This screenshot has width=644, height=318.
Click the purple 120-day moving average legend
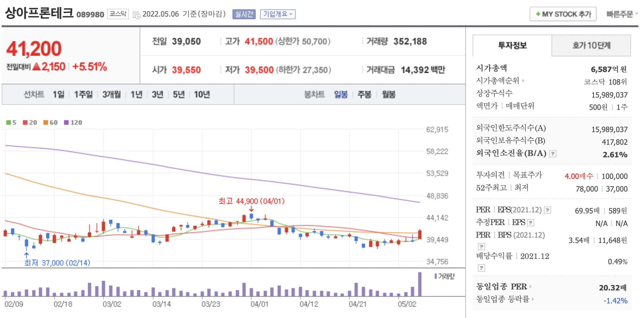click(73, 122)
